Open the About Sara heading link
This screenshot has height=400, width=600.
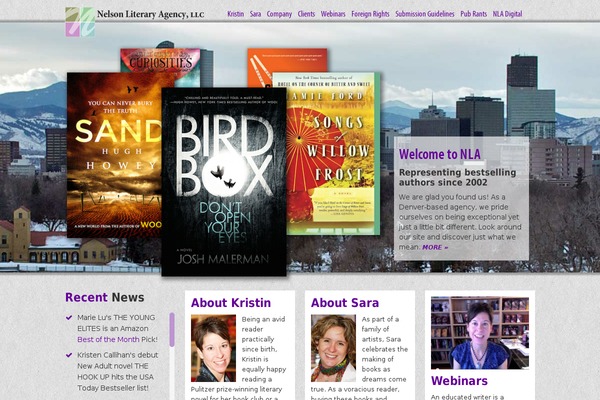345,303
